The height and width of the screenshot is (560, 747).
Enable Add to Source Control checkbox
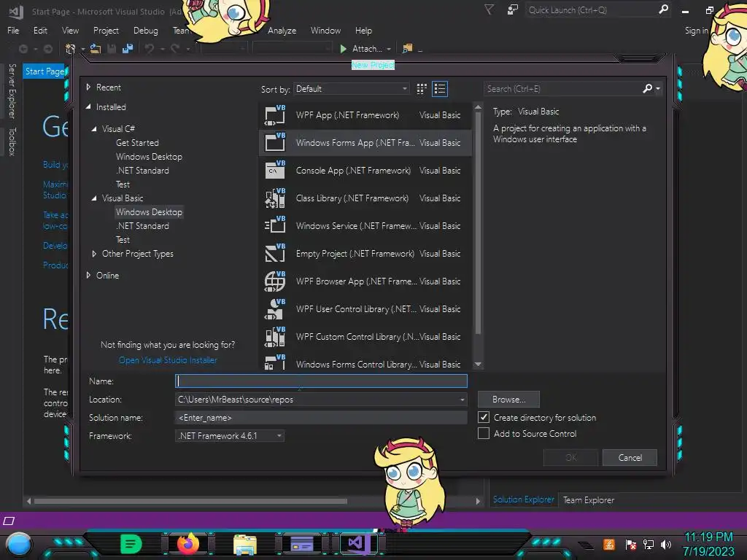point(484,433)
